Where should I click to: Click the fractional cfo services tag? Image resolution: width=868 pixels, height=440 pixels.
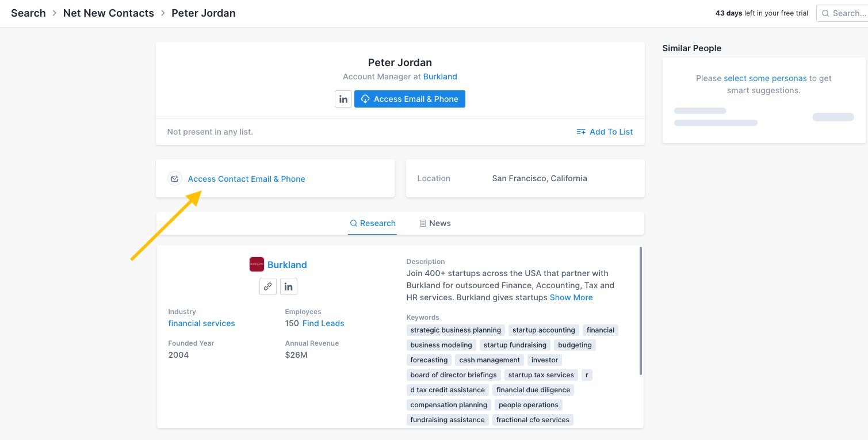click(533, 420)
